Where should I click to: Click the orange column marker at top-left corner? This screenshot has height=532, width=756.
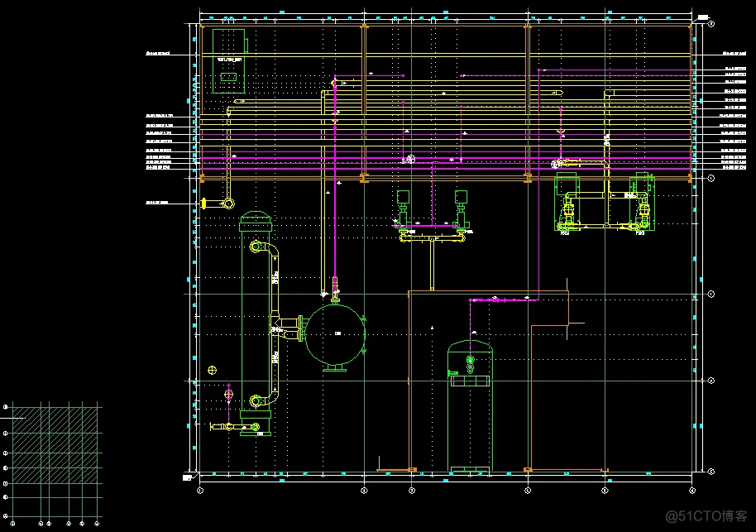click(x=201, y=26)
